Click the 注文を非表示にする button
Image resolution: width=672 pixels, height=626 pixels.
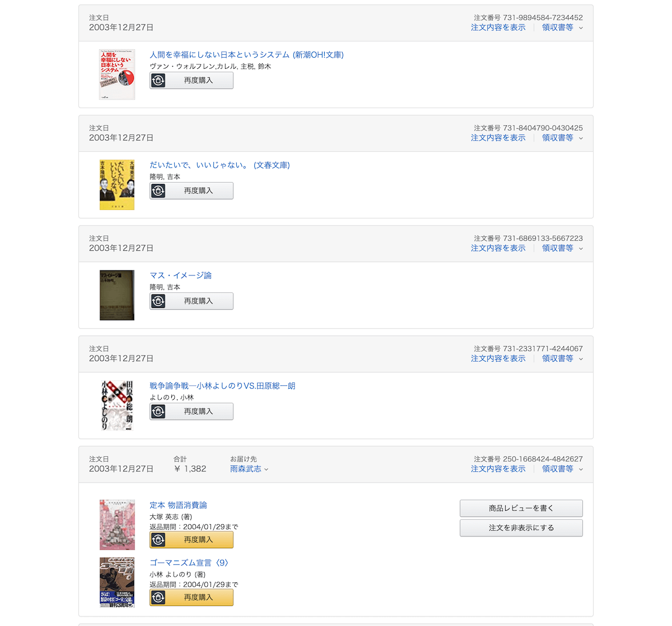[521, 528]
